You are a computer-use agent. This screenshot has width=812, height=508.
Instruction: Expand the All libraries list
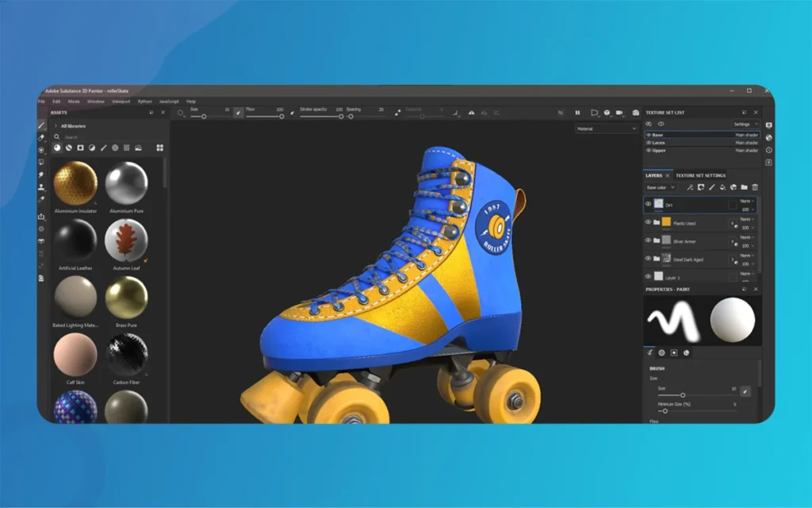coord(56,126)
